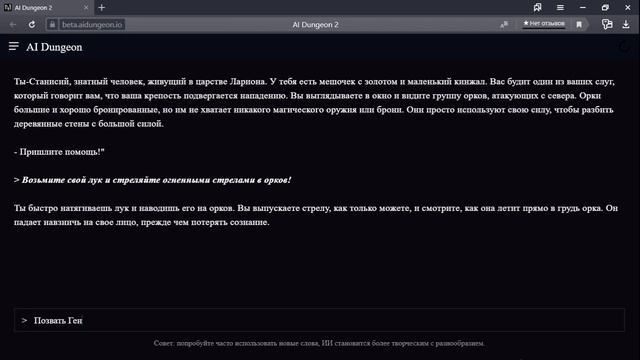
Task: Click the italic action line about firing arrows
Action: [153, 180]
